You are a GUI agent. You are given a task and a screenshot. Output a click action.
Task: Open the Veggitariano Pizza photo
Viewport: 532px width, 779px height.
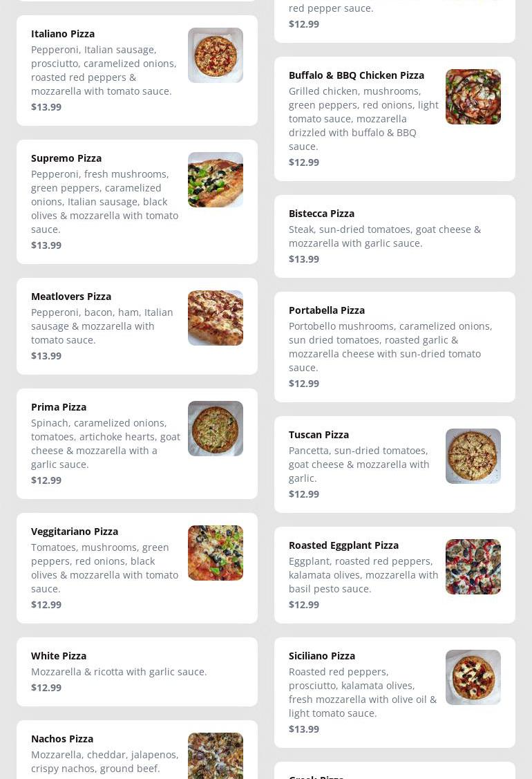pos(215,553)
